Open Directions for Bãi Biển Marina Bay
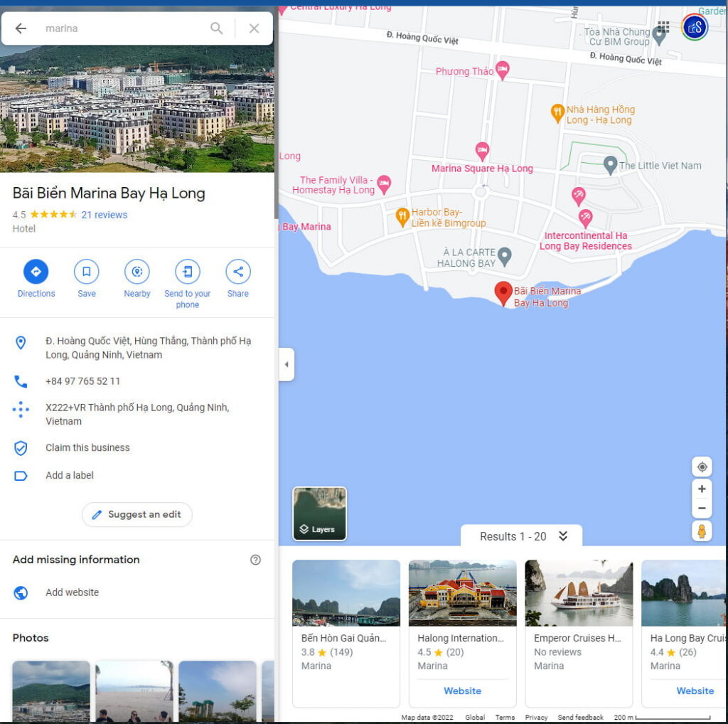This screenshot has height=724, width=728. 36,272
